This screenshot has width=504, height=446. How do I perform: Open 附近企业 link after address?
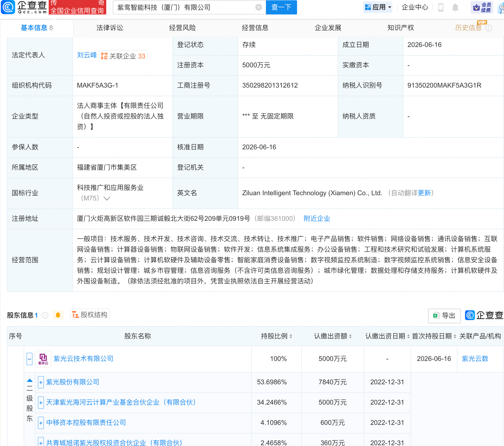[317, 219]
